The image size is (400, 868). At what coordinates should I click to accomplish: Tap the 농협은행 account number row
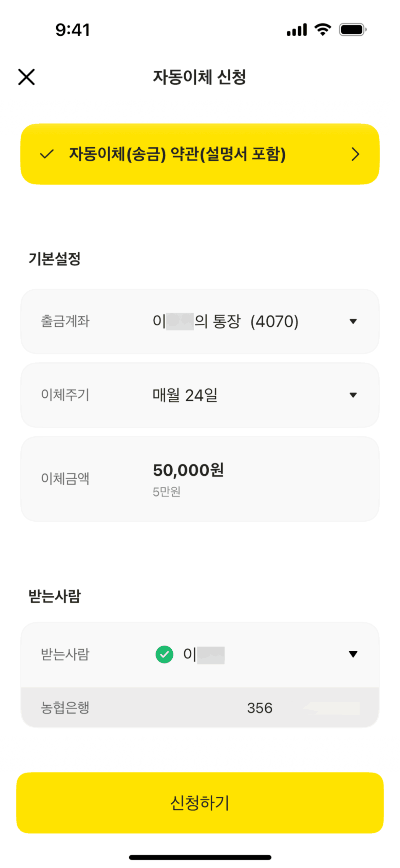click(x=199, y=708)
